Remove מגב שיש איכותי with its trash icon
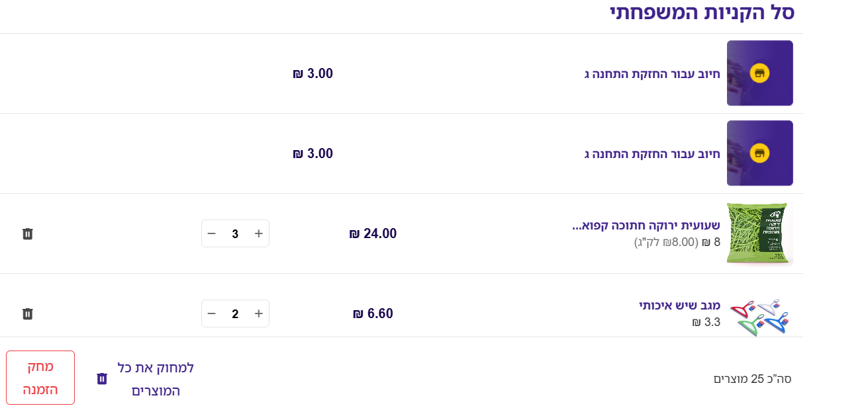The height and width of the screenshot is (414, 868). [x=27, y=313]
